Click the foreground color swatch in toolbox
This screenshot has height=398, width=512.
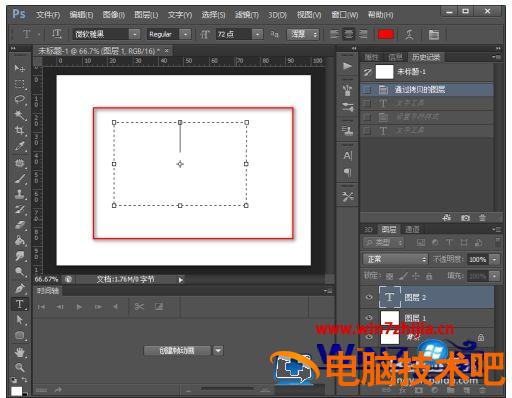pos(17,391)
